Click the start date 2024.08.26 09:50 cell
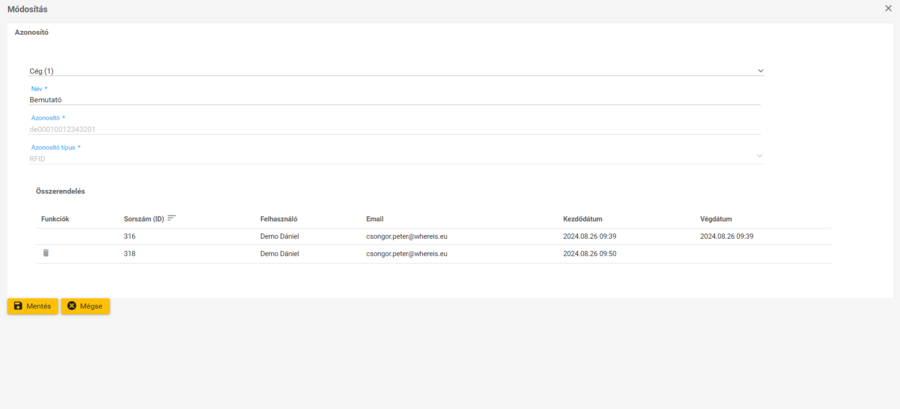This screenshot has width=900, height=409. click(589, 254)
